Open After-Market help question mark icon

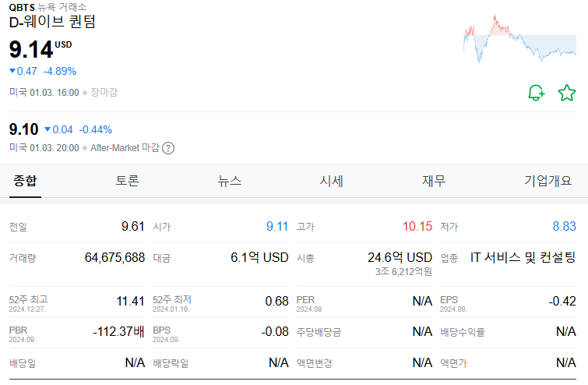[x=168, y=148]
